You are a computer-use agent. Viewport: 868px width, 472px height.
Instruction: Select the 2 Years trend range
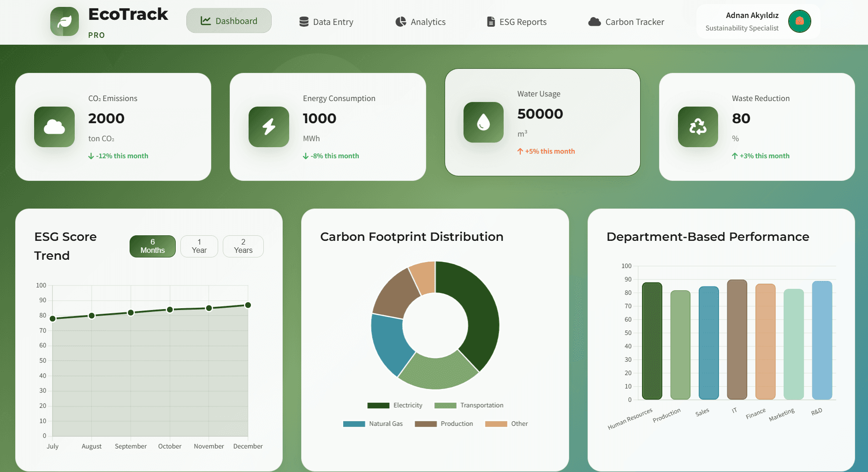[243, 246]
